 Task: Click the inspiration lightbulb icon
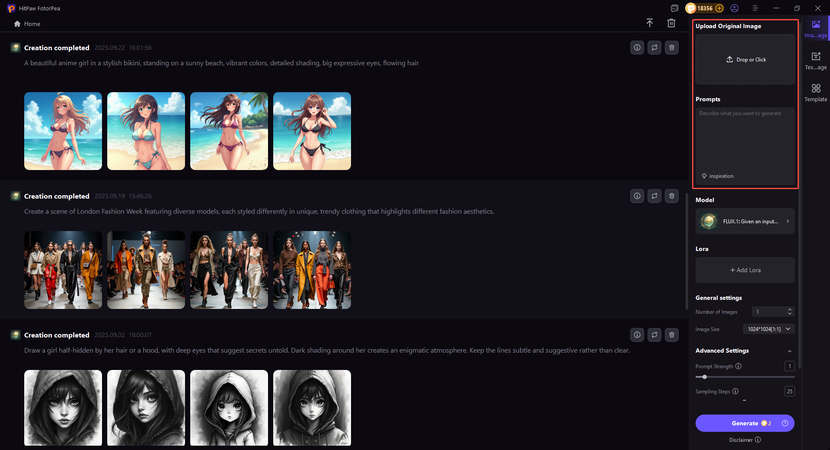pyautogui.click(x=704, y=176)
